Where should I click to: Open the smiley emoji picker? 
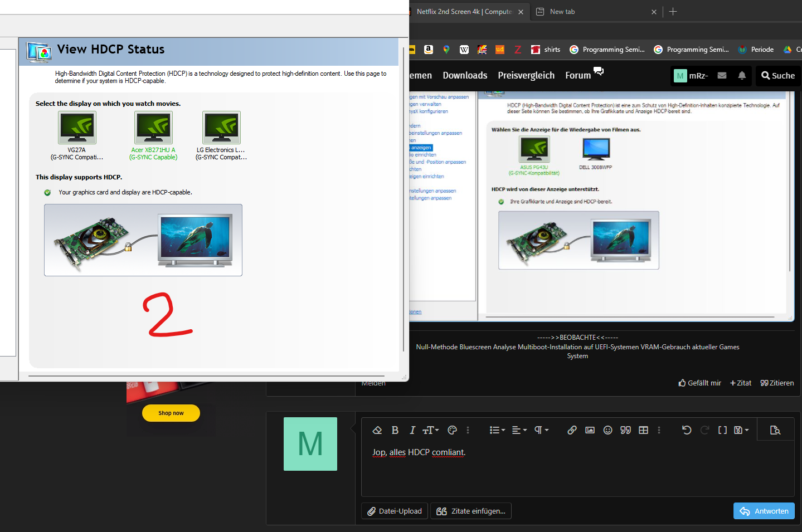[x=608, y=430]
